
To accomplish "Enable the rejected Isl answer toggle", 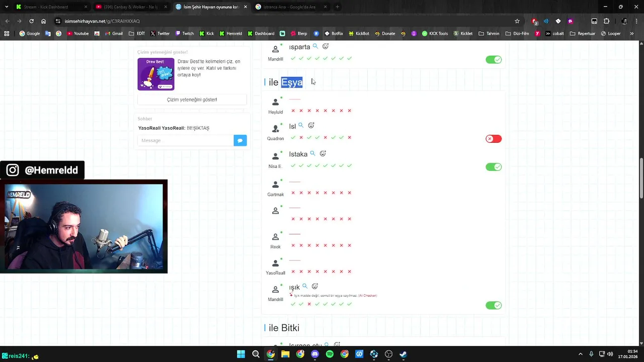I will (494, 139).
